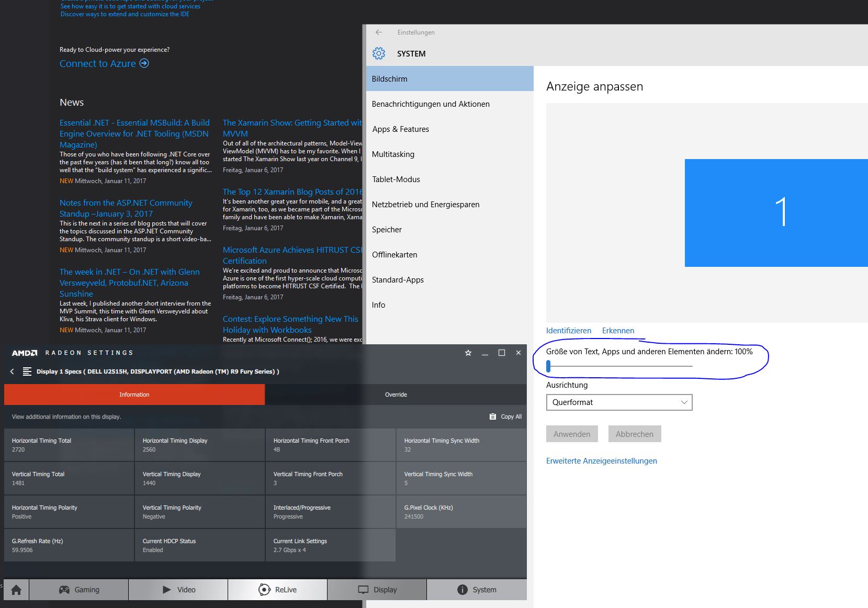Open the Display tab in Radeon Settings
The height and width of the screenshot is (608, 868).
point(377,590)
